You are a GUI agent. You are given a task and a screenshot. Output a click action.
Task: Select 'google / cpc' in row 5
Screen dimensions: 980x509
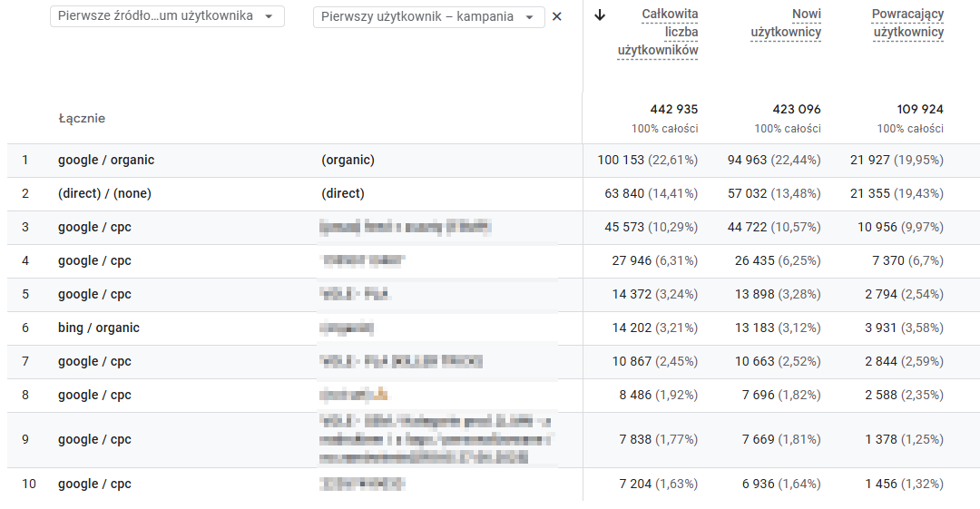pos(94,295)
